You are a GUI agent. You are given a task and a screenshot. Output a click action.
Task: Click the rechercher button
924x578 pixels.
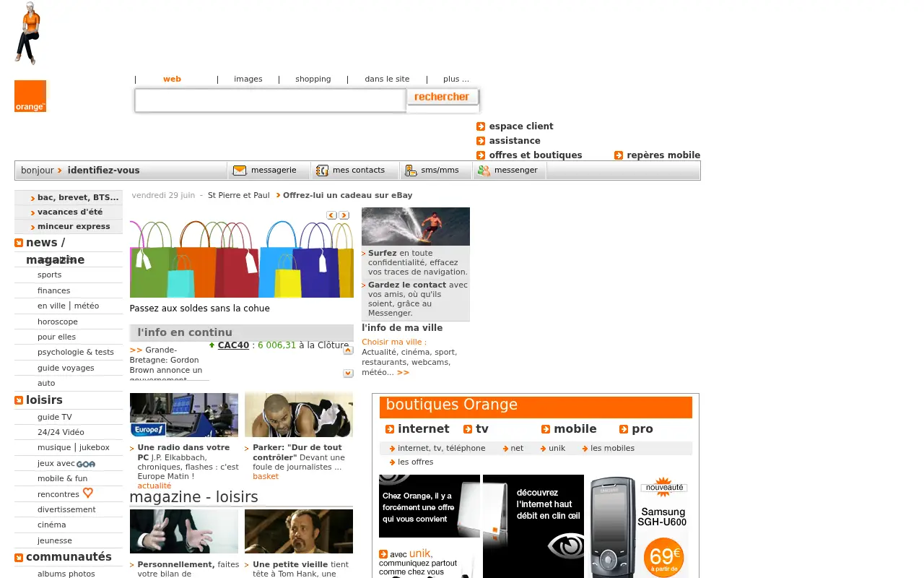point(443,98)
